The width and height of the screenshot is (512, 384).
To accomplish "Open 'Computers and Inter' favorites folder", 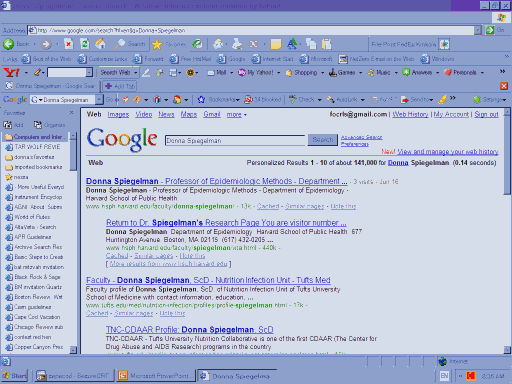I will pos(35,137).
